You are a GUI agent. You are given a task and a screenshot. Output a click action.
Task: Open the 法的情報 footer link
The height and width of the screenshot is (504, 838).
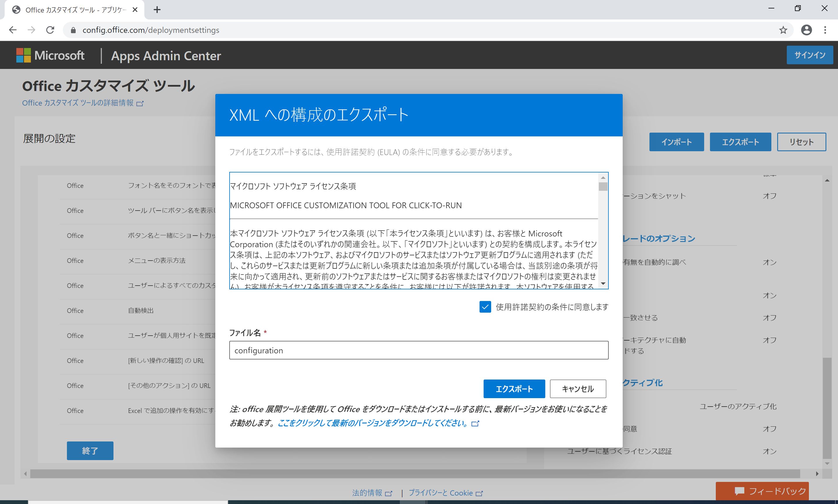click(372, 493)
